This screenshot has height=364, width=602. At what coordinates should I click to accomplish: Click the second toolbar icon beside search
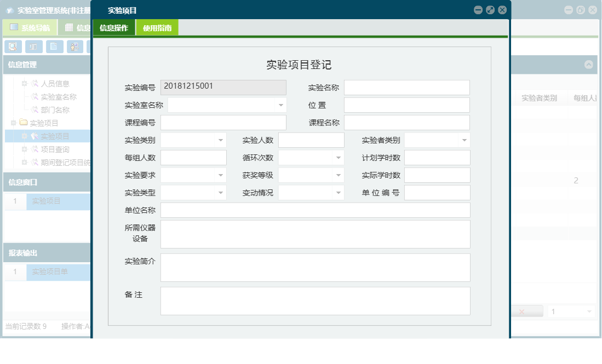point(34,47)
